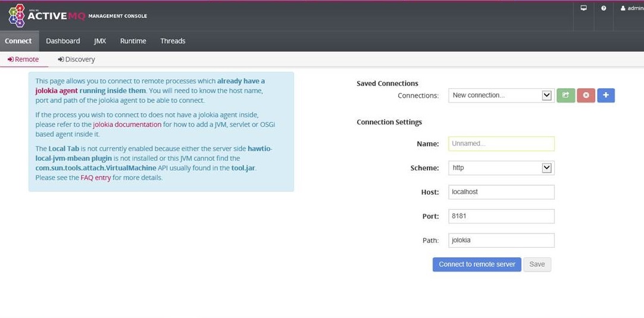The width and height of the screenshot is (644, 318).
Task: Focus the Name input field
Action: [501, 144]
